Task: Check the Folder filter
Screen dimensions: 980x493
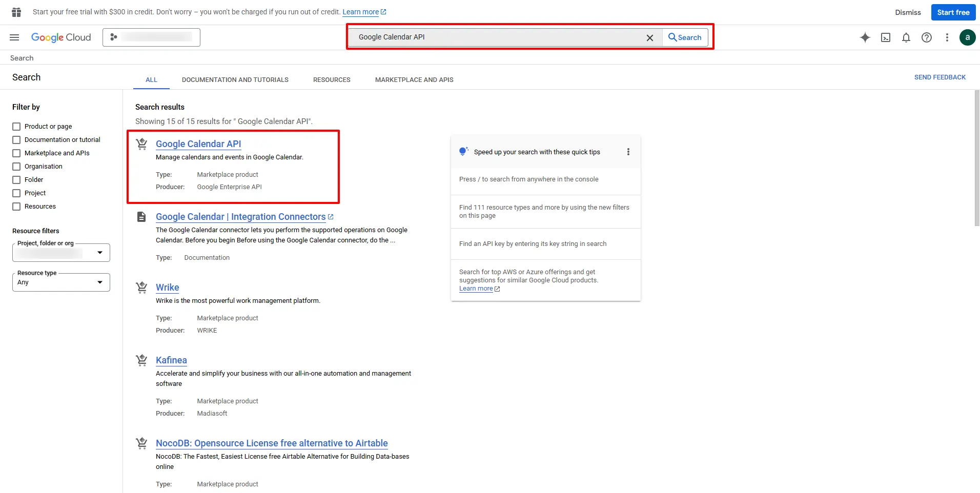Action: (16, 180)
